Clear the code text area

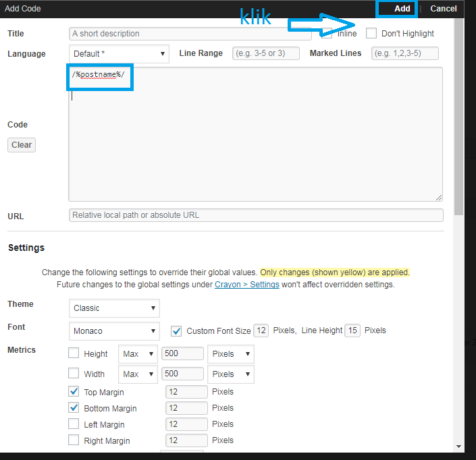(x=22, y=145)
